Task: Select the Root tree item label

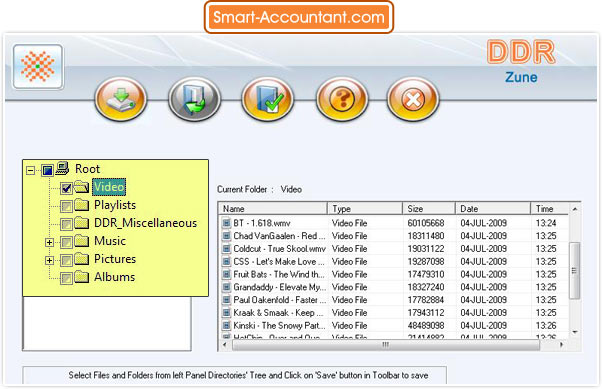Action: pos(87,169)
